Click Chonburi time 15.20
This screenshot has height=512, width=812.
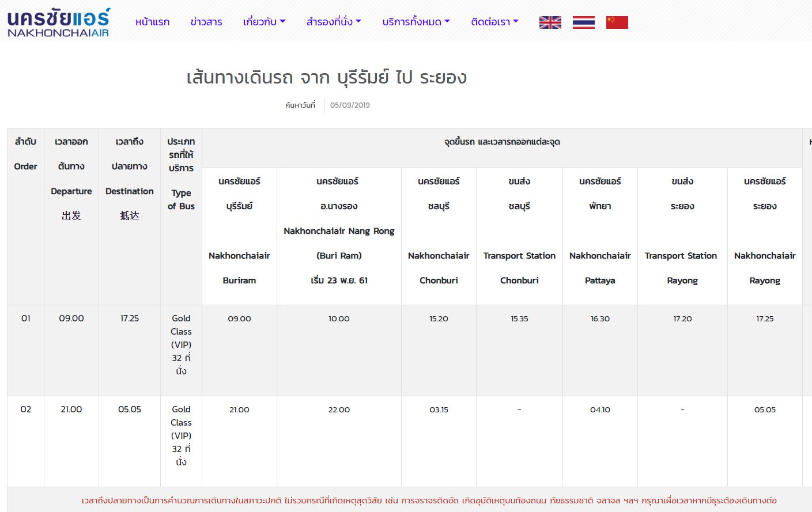(x=439, y=318)
